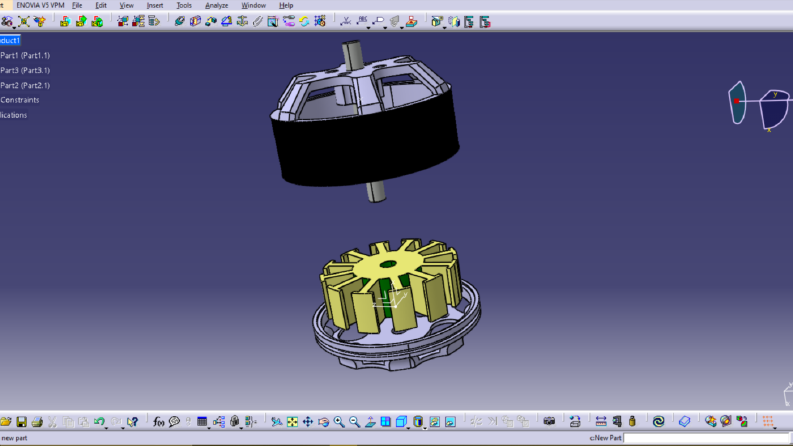Click the Measure Inertia weight icon
793x446 pixels.
pos(632,421)
